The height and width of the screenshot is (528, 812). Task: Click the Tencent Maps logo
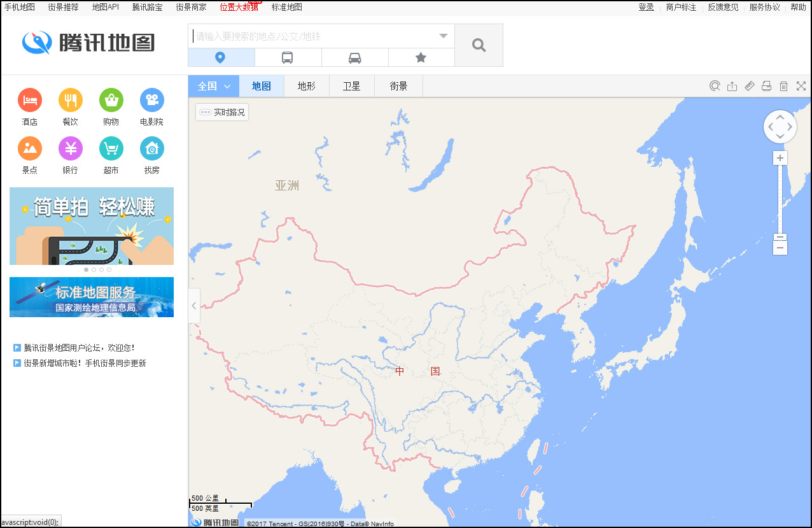[88, 43]
